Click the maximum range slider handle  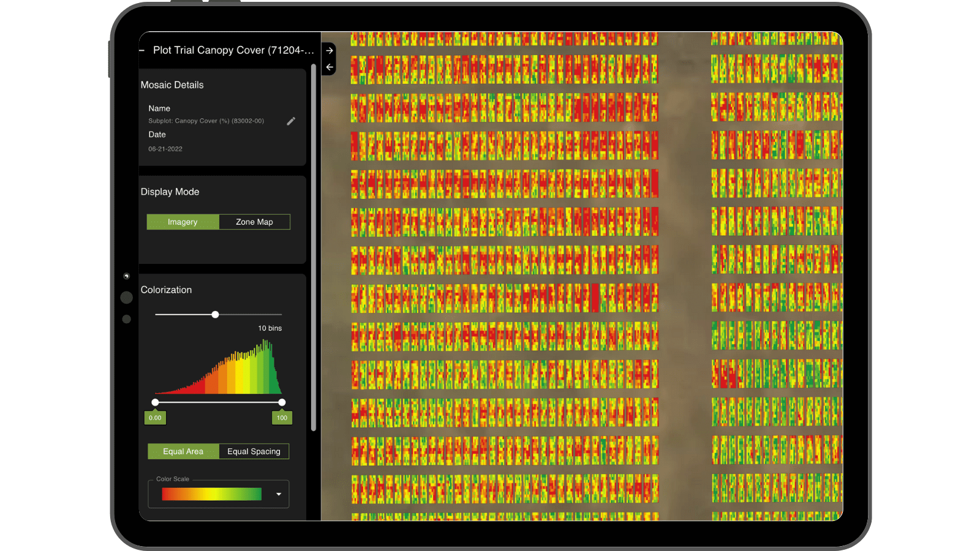tap(282, 402)
